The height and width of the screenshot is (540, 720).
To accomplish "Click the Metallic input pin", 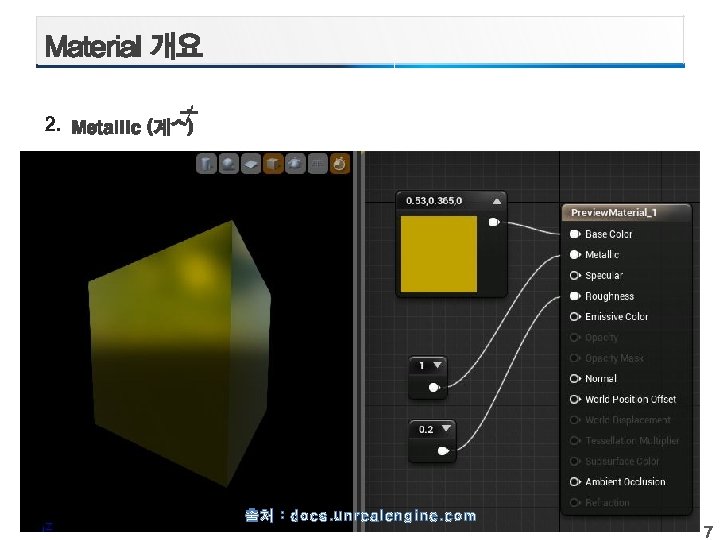I will pyautogui.click(x=575, y=254).
